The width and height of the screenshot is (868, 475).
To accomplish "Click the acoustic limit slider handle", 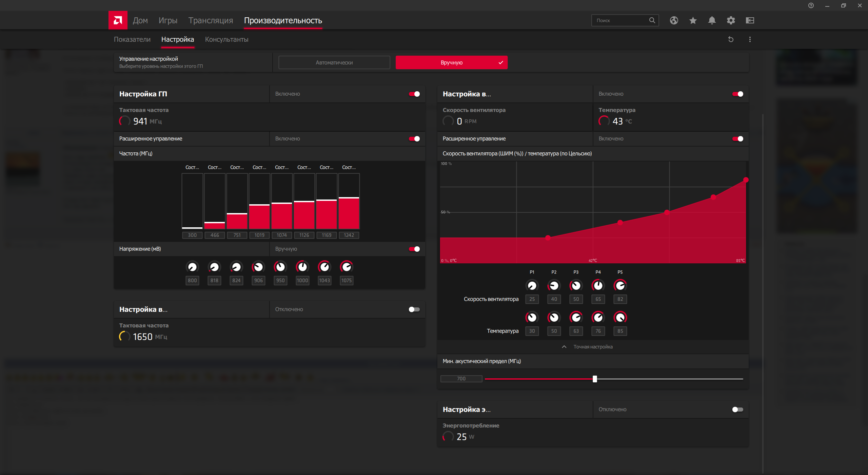I will [595, 379].
